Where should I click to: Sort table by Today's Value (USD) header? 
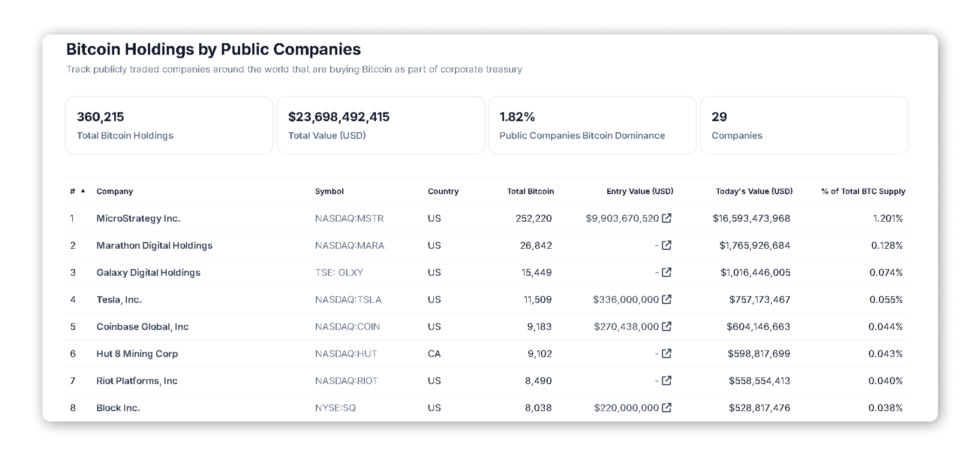pyautogui.click(x=754, y=191)
